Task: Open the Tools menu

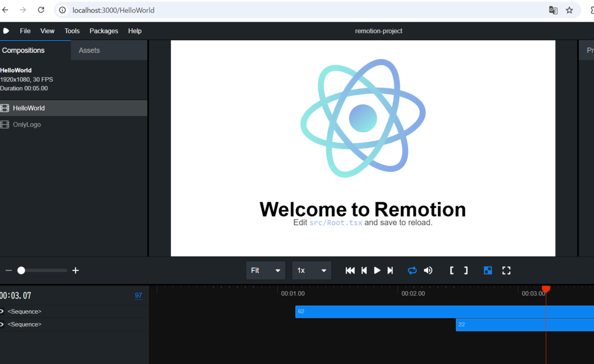Action: 72,31
